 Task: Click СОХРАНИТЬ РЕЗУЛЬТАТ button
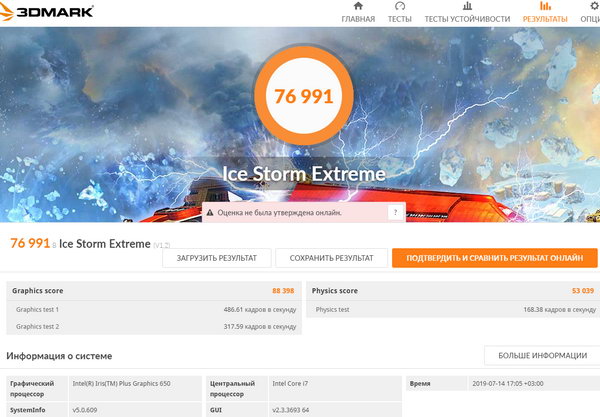[331, 258]
